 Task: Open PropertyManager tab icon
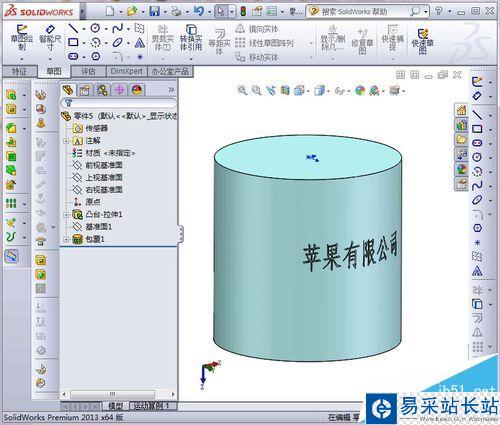[85, 90]
